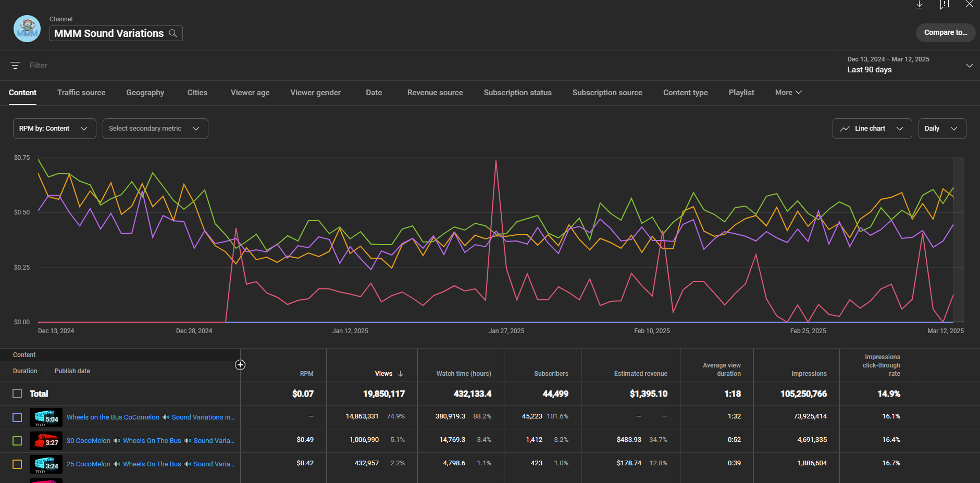This screenshot has height=483, width=980.
Task: Click the Jan 27, 2025 chart axis label
Action: point(506,331)
